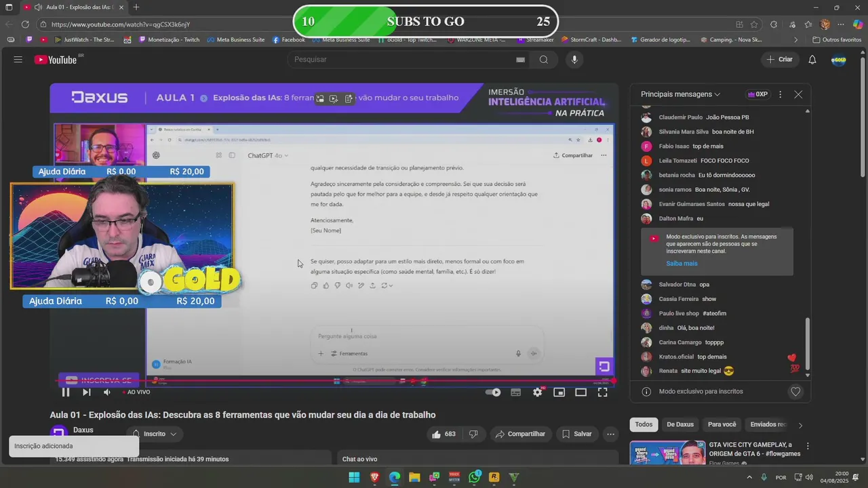Open the Windows Start menu

point(354,477)
